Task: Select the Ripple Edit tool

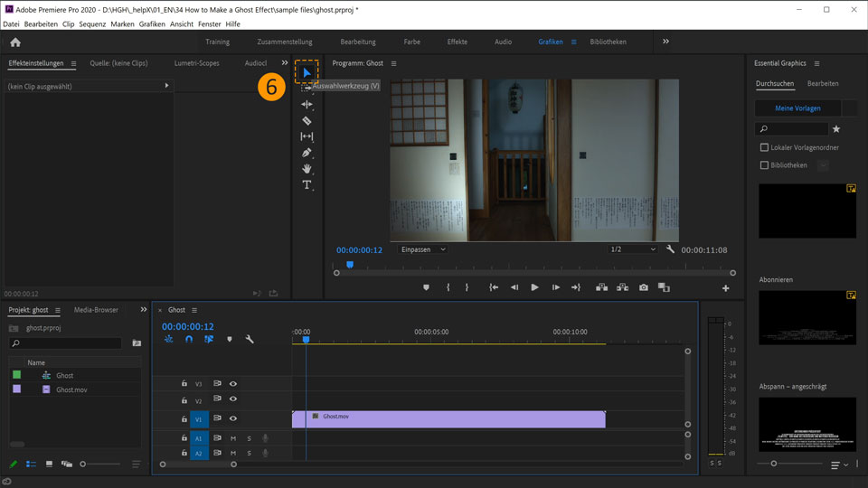Action: [x=307, y=105]
